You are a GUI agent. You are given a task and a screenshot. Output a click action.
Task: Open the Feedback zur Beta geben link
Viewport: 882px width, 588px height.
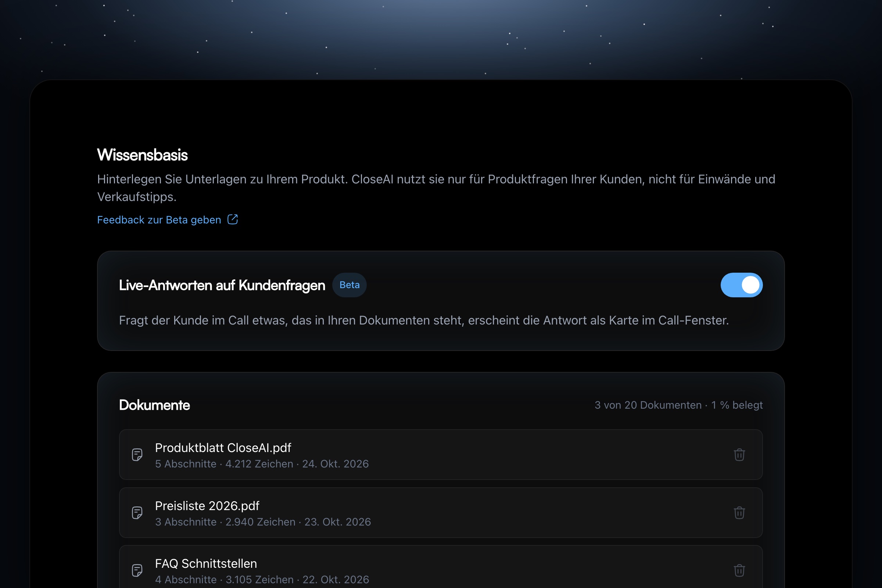point(167,220)
